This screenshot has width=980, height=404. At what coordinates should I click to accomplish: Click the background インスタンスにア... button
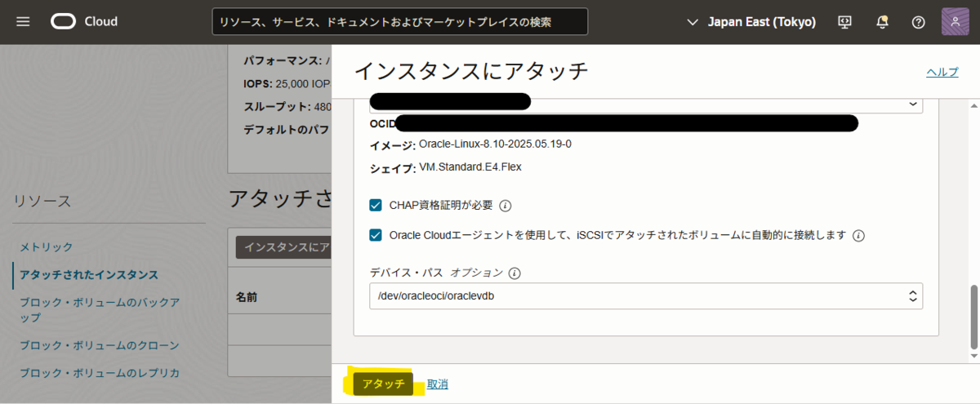tap(283, 246)
